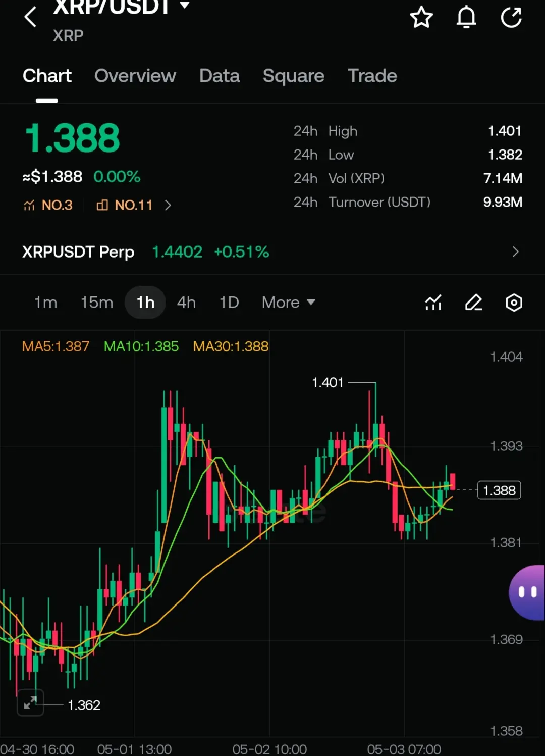The height and width of the screenshot is (756, 545).
Task: Tap the large 1.388 price
Action: point(72,138)
